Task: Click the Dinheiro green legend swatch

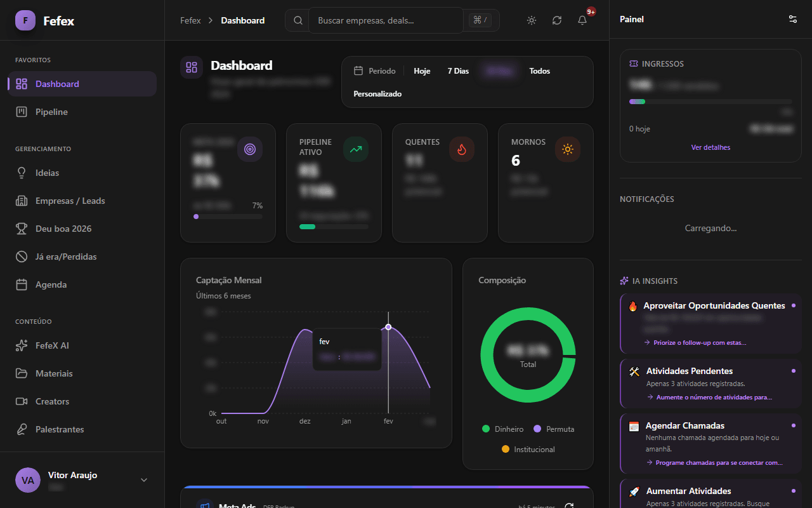Action: point(487,429)
